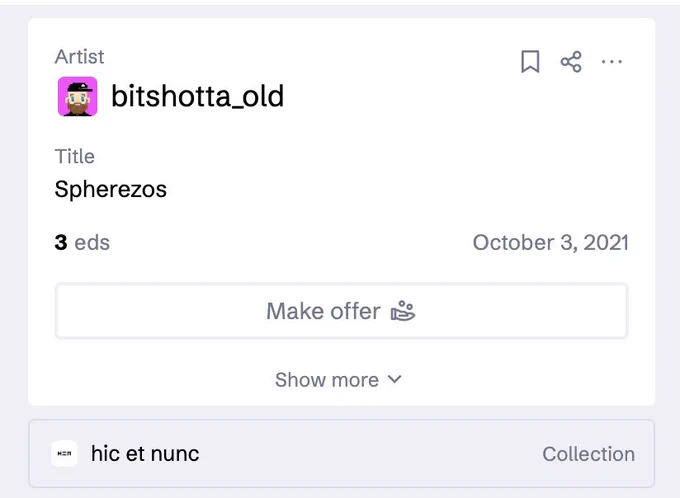Bookmark this artwork

click(x=530, y=62)
